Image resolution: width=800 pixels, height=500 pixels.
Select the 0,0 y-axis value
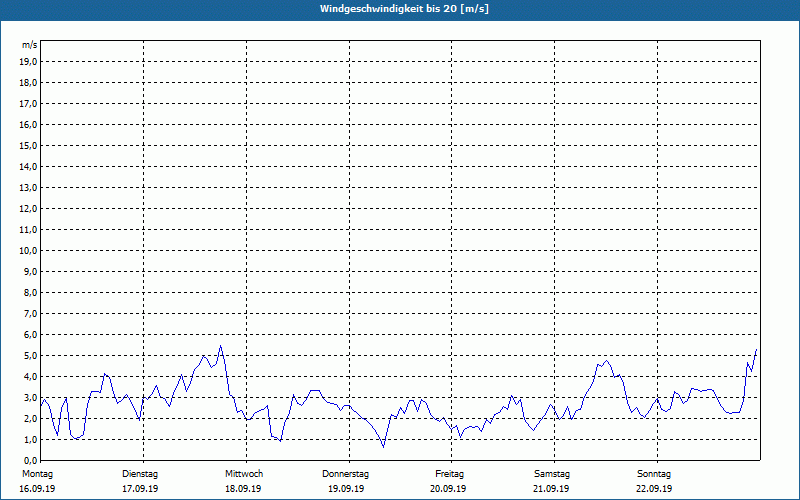coord(30,461)
